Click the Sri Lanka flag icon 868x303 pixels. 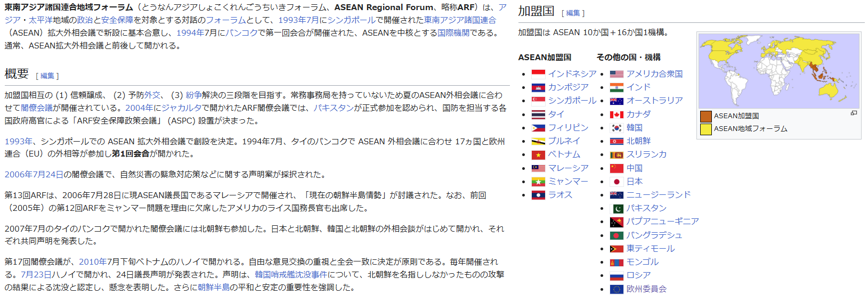[x=616, y=155]
